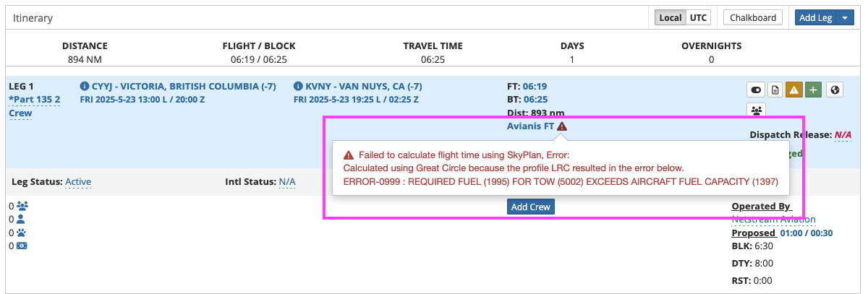This screenshot has height=294, width=868.
Task: Switch time display to UTC
Action: pyautogui.click(x=698, y=18)
